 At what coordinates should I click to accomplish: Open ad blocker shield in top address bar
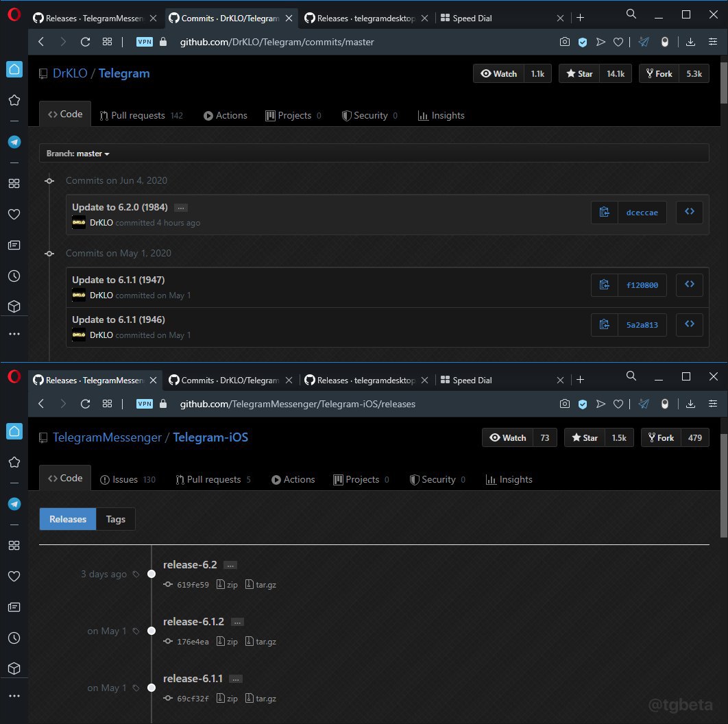click(x=583, y=43)
